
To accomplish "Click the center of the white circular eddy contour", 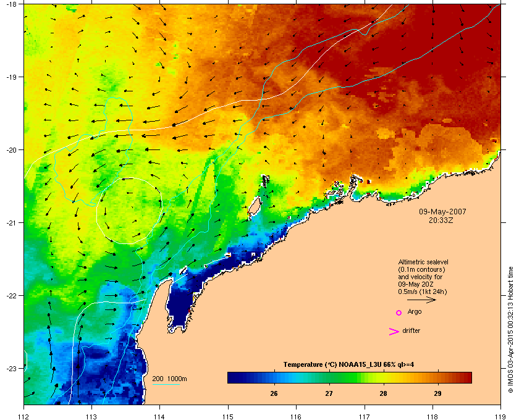I will (129, 211).
